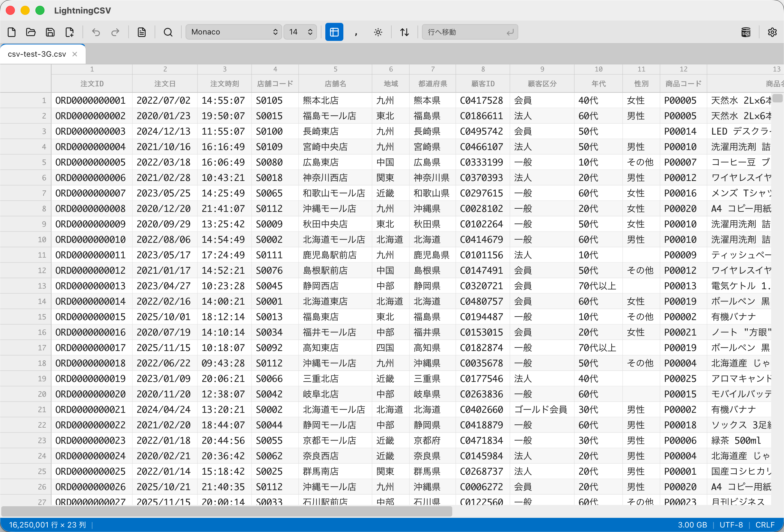Create a new file with the blank document icon
The image size is (784, 532).
(12, 32)
